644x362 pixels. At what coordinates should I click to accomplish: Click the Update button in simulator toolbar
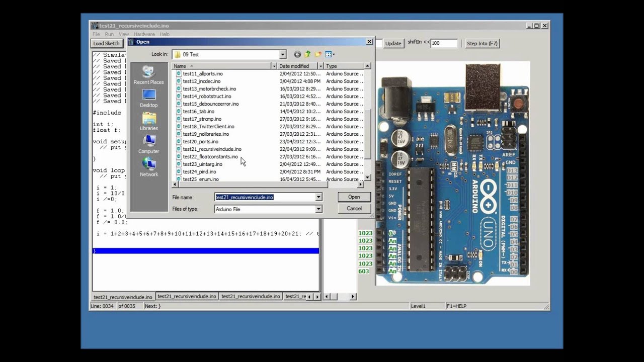point(393,43)
